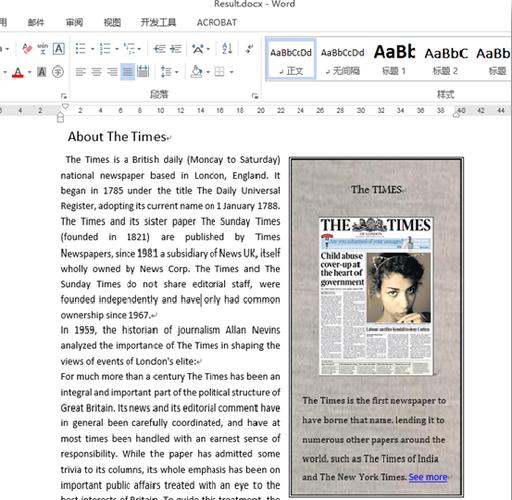Click the 'About The Times' heading
The height and width of the screenshot is (500, 512).
pos(117,137)
